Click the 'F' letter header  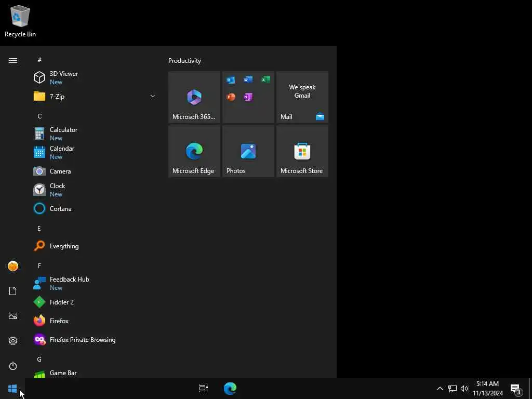coord(39,266)
